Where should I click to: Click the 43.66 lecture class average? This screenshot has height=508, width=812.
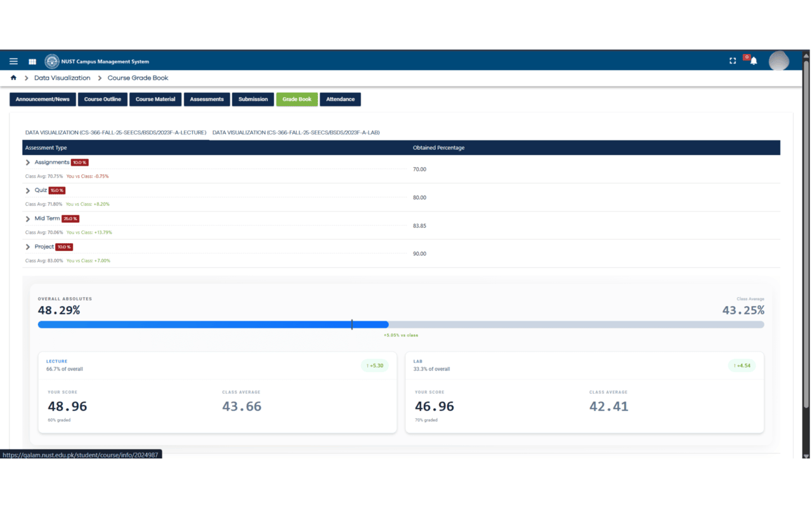242,406
